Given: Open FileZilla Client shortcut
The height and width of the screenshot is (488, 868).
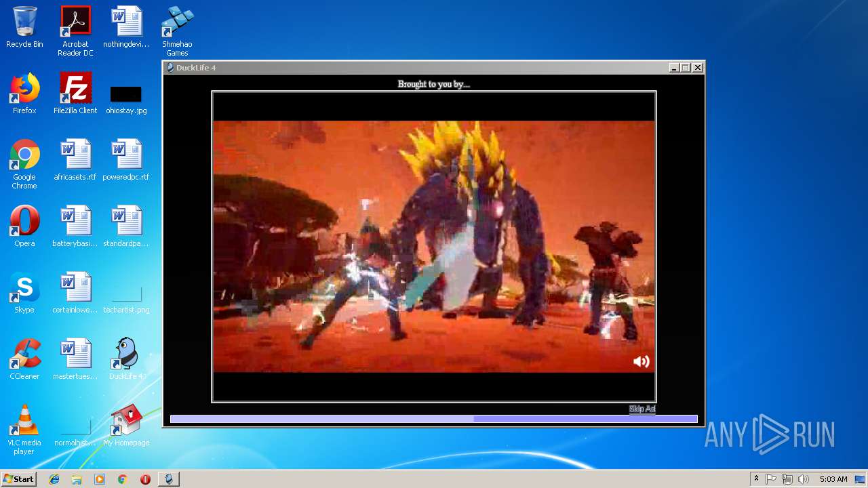Looking at the screenshot, I should tap(75, 94).
